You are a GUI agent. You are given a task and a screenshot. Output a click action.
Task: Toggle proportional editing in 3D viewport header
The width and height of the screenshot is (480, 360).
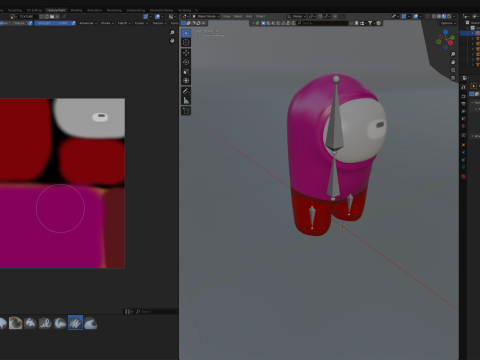pyautogui.click(x=335, y=16)
